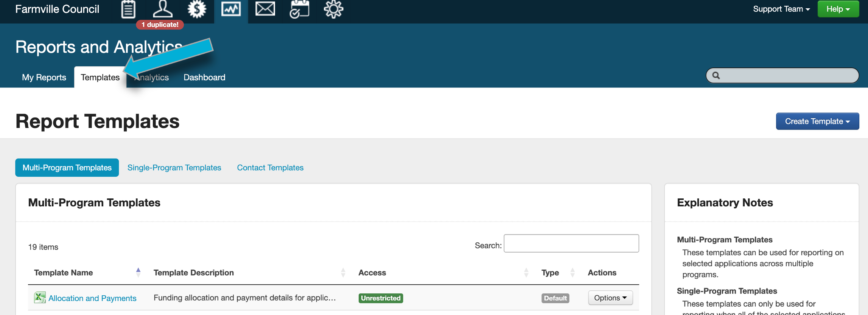Open Options dropdown for Allocation and Payments
This screenshot has width=868, height=315.
(610, 298)
